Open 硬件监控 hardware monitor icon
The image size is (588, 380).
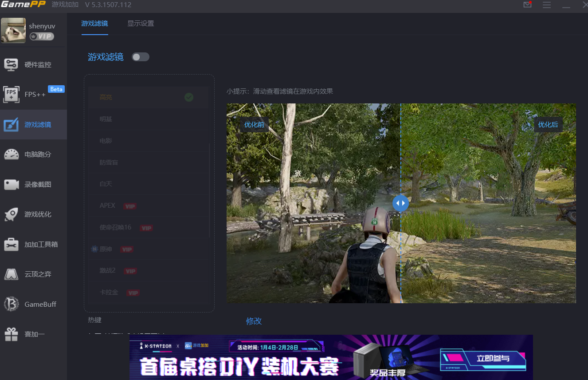(11, 65)
